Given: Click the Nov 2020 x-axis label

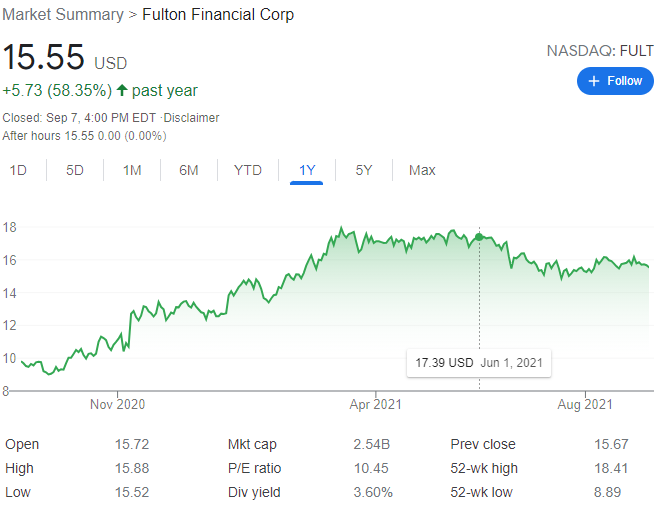Looking at the screenshot, I should (x=117, y=405).
